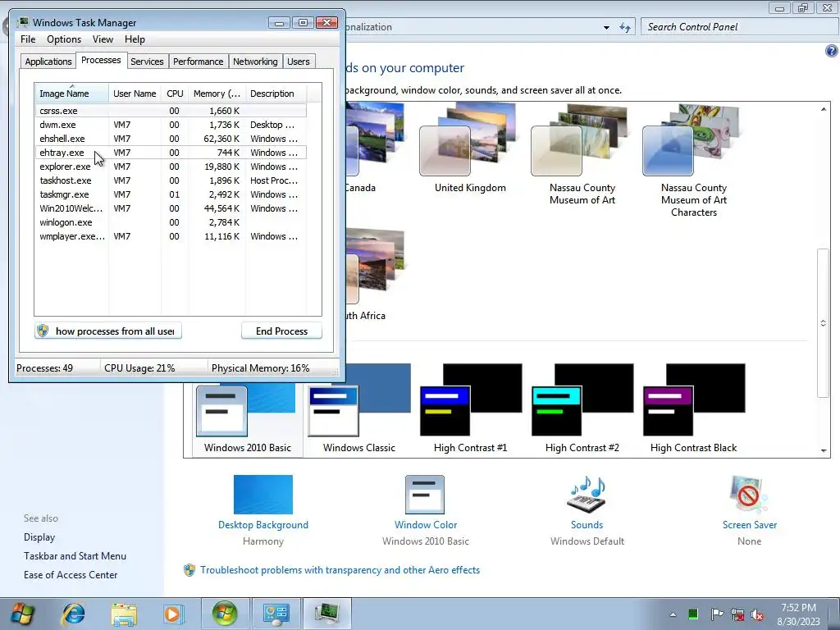The width and height of the screenshot is (840, 630).
Task: Click the green Windows logo taskbar button
Action: pos(225,614)
